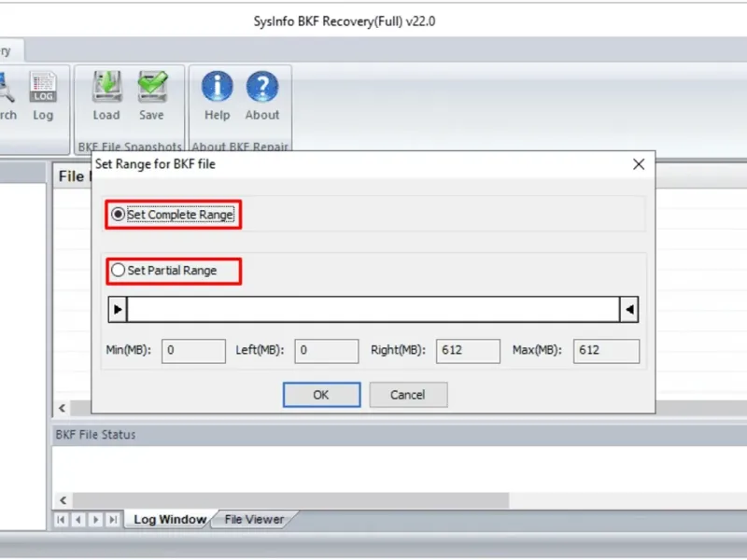Open the Help icon

(x=218, y=96)
